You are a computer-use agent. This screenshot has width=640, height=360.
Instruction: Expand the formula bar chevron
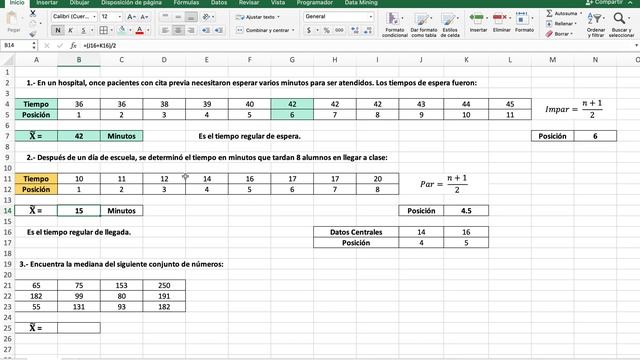coord(636,45)
